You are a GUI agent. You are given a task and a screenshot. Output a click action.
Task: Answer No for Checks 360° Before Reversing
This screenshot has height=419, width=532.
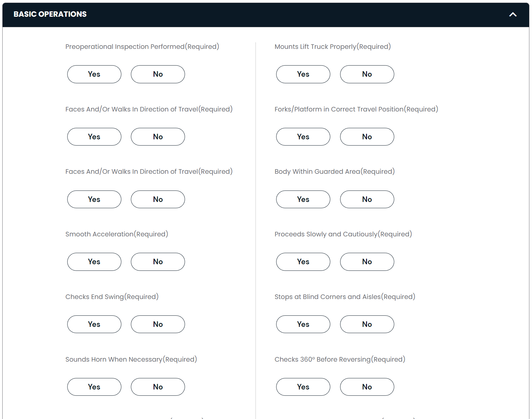coord(367,387)
